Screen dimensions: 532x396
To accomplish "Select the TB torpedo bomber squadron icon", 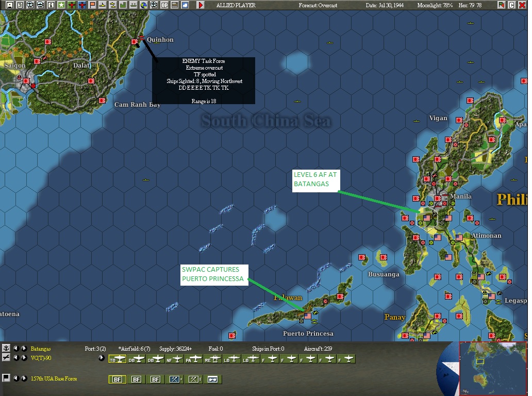I will (118, 359).
